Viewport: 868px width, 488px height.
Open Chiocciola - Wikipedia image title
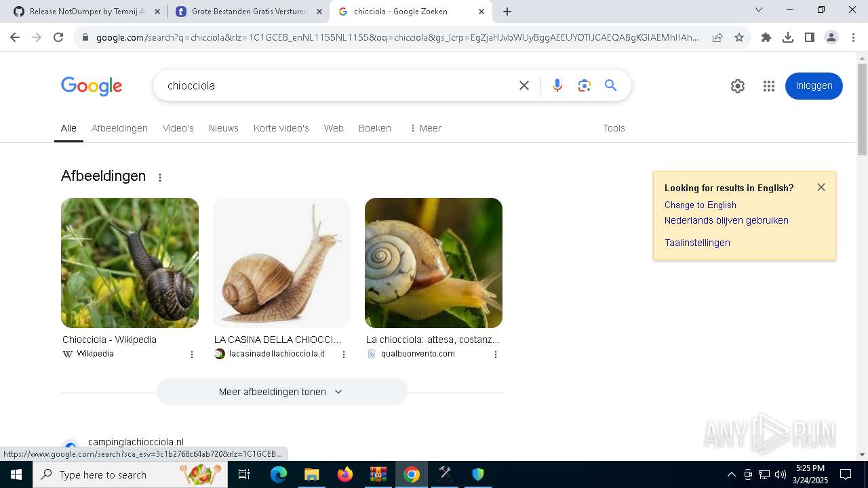click(109, 340)
